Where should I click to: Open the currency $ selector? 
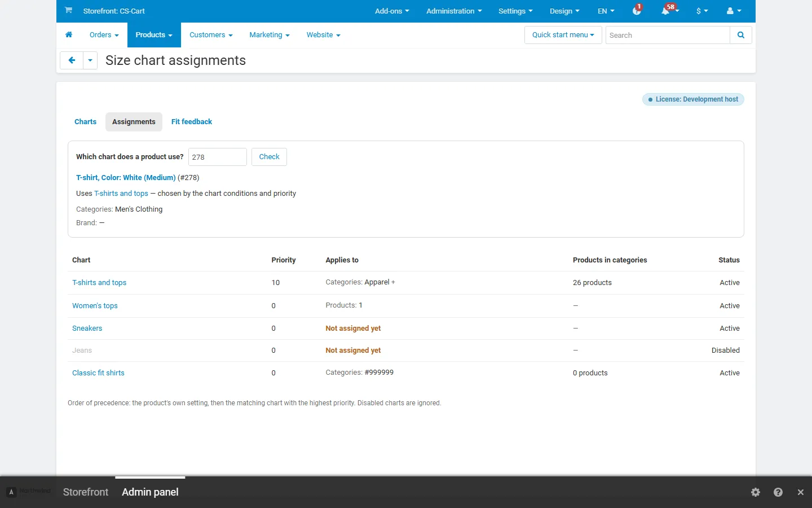click(x=702, y=11)
